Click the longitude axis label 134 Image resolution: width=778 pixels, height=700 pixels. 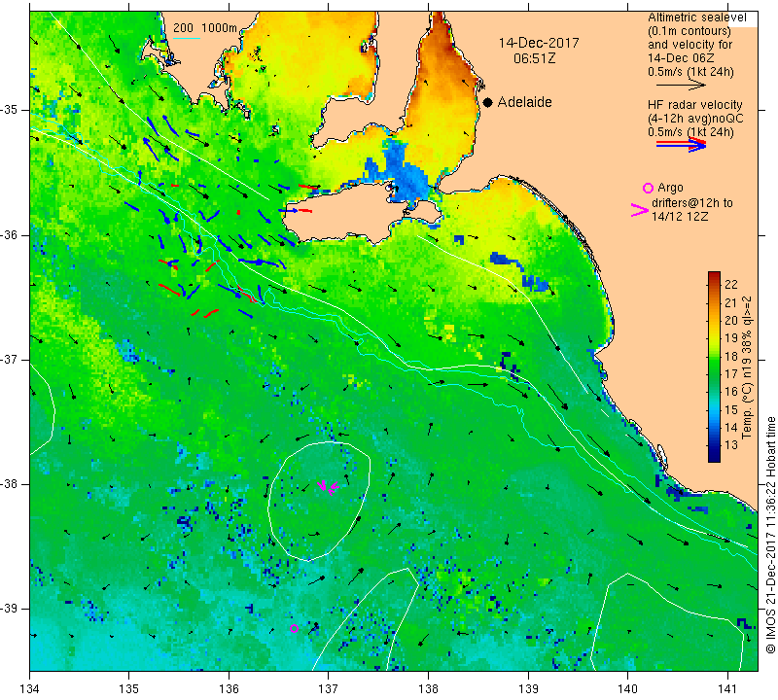[30, 689]
